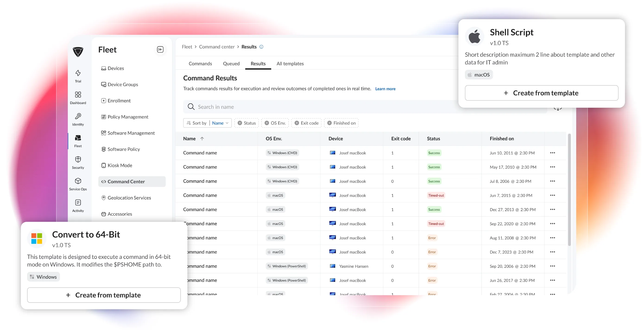Select Command Center in the Fleet menu
644x330 pixels.
pyautogui.click(x=132, y=181)
